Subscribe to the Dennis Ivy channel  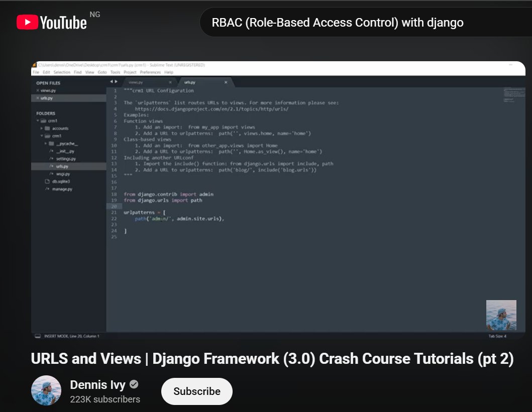(x=197, y=391)
